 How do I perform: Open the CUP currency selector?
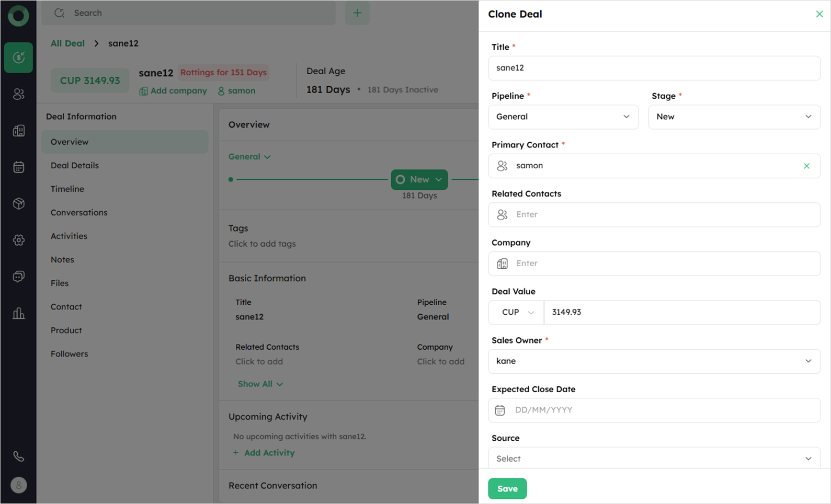click(x=517, y=312)
